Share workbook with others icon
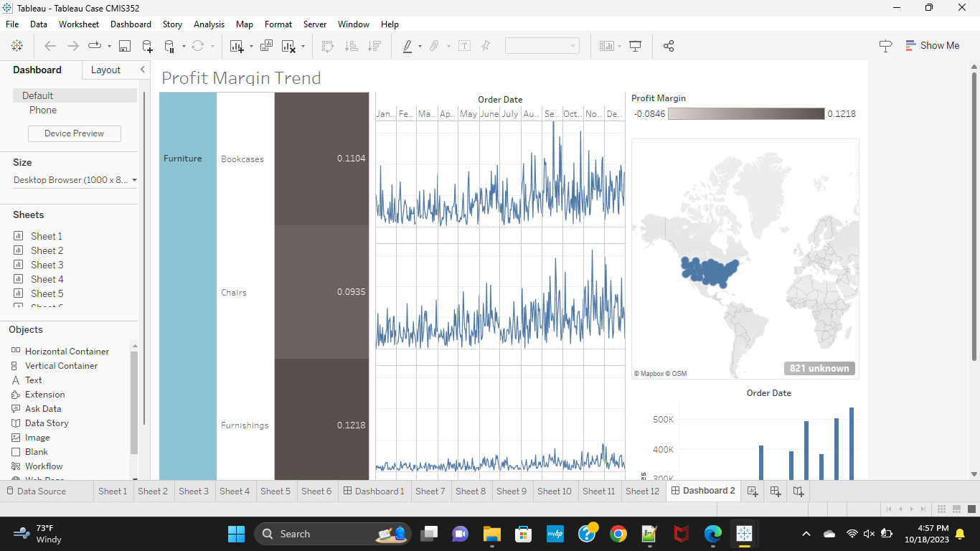The height and width of the screenshot is (551, 980). pyautogui.click(x=669, y=46)
